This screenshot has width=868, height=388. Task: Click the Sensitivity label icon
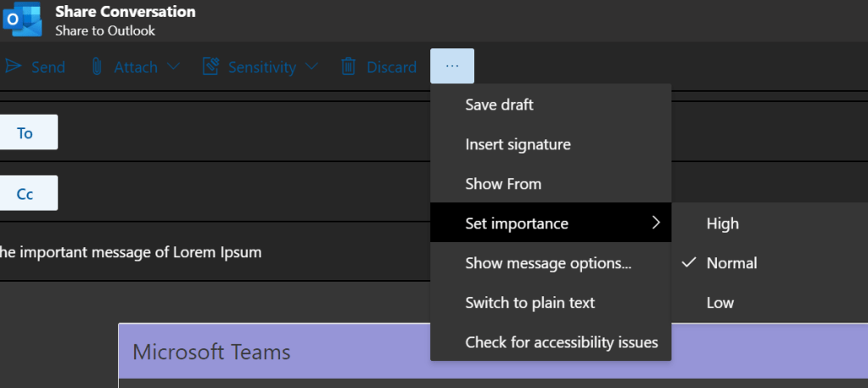tap(211, 67)
